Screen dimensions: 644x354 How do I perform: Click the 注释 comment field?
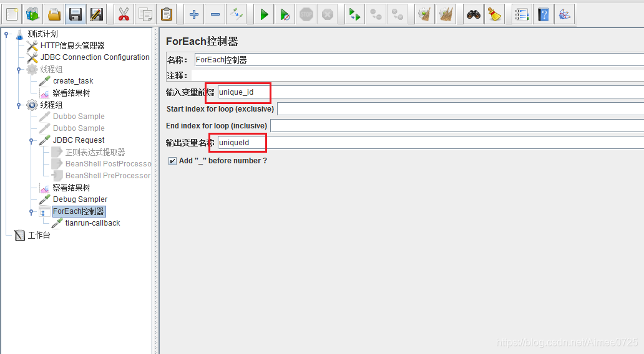point(417,75)
